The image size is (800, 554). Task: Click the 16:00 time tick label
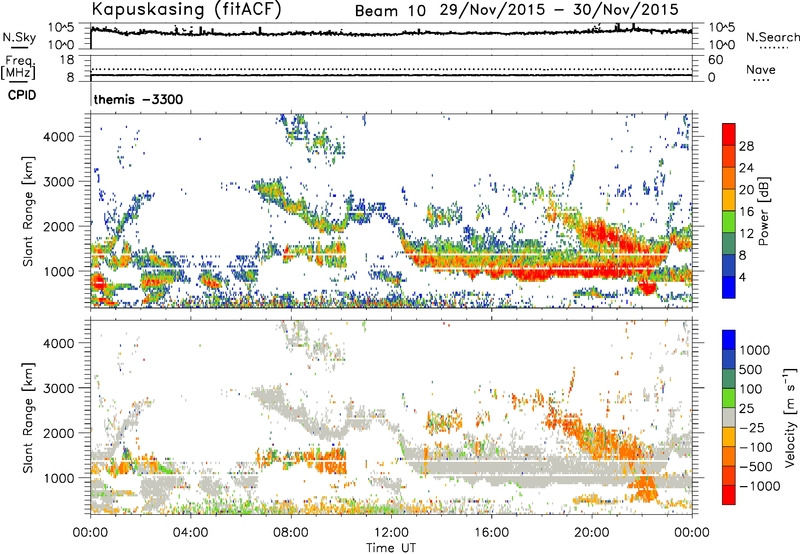[491, 533]
